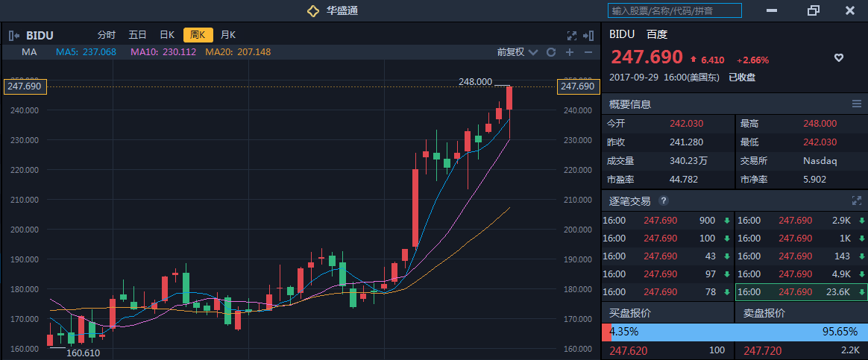The image size is (868, 360).
Task: Select the 日K chart tab
Action: (x=167, y=35)
